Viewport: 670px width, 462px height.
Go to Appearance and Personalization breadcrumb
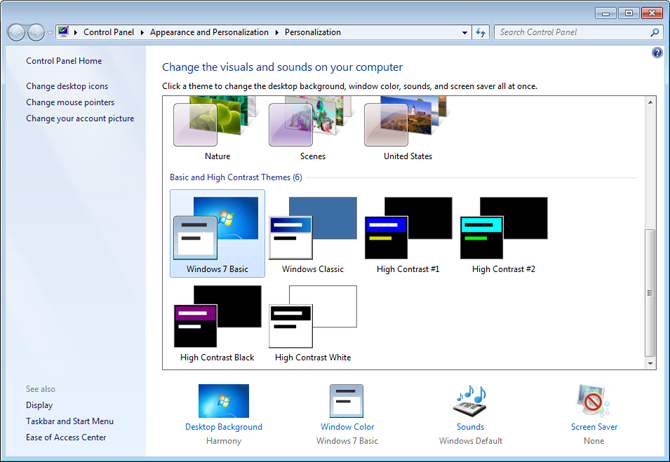[x=209, y=32]
